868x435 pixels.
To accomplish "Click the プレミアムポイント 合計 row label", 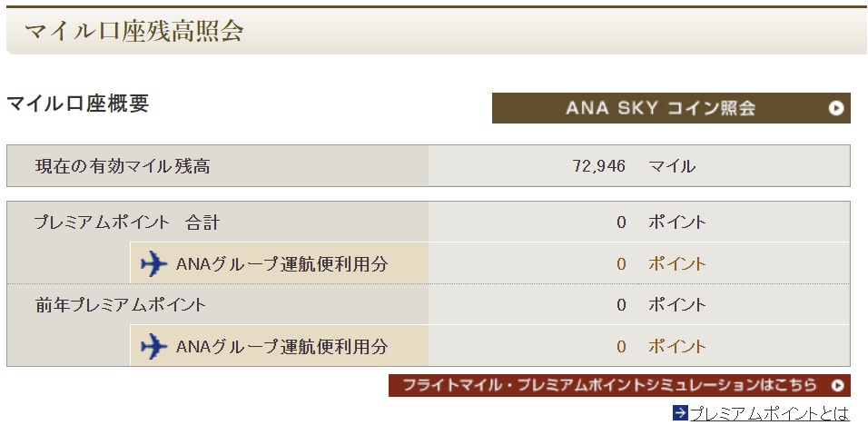I will [x=127, y=222].
